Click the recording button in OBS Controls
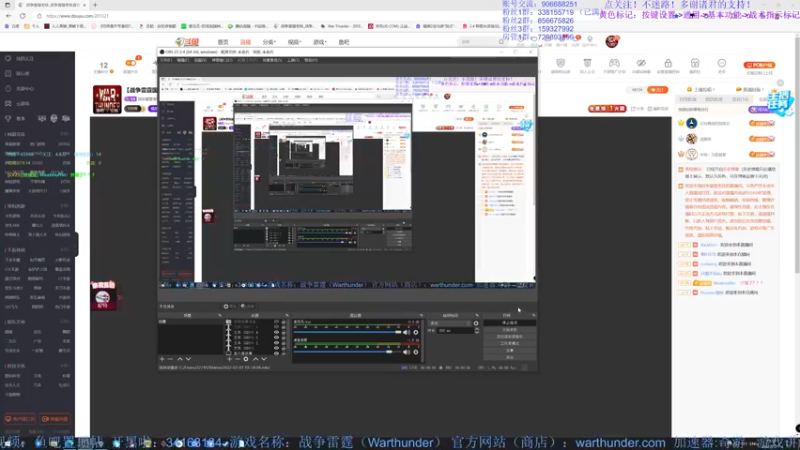Image resolution: width=800 pixels, height=450 pixels. pos(510,330)
